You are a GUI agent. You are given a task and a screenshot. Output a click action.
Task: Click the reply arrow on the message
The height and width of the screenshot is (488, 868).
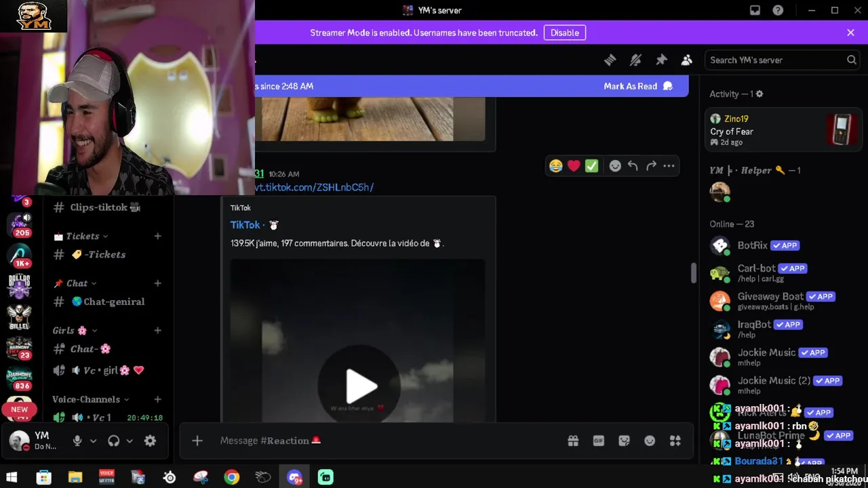pos(633,166)
